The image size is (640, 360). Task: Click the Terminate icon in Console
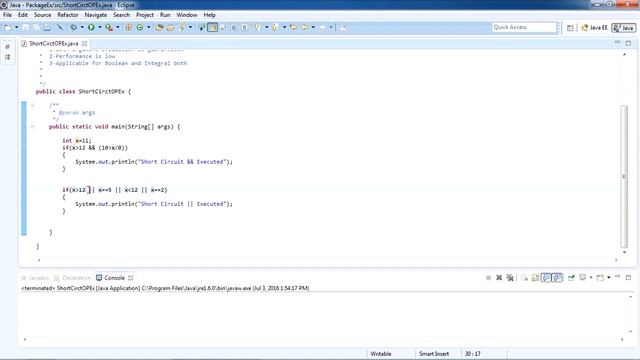coord(489,278)
